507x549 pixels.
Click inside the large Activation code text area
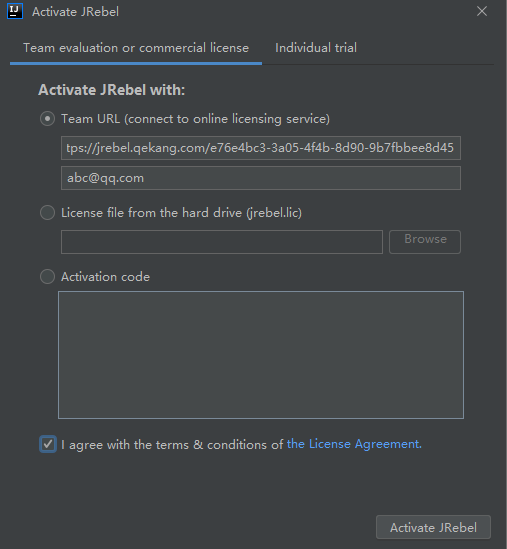click(261, 355)
